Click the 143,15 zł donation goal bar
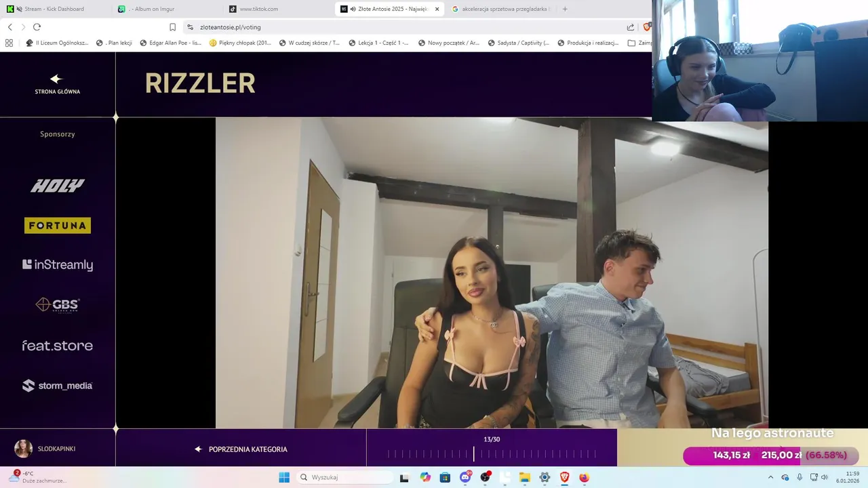The width and height of the screenshot is (868, 488). [770, 455]
